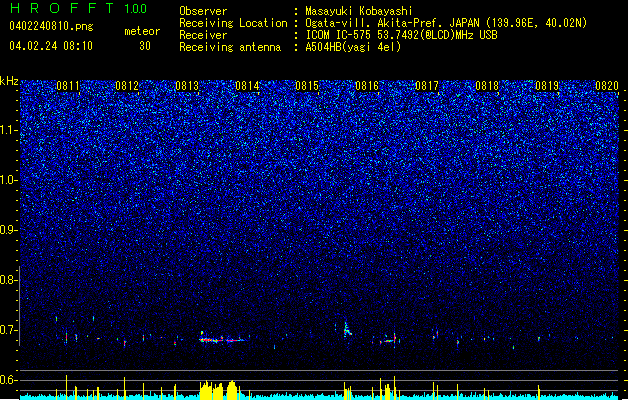The height and width of the screenshot is (400, 629).
Task: Click the Ogata-vill. Akita-Pref. JAPAN location text
Action: [446, 23]
